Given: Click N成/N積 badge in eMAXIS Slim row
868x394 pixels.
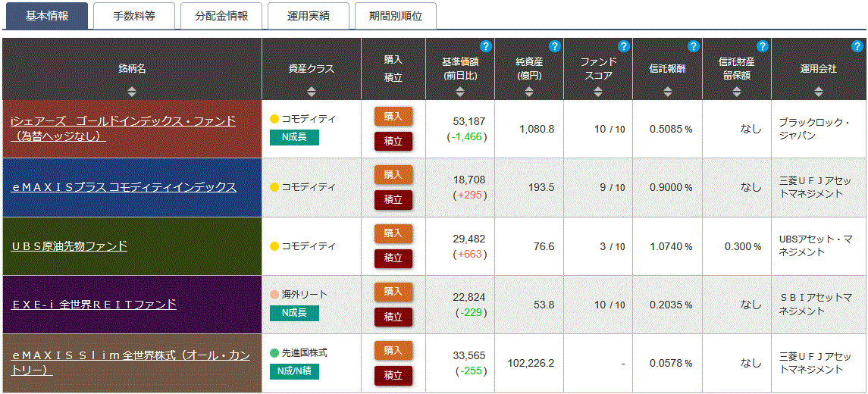Looking at the screenshot, I should click(x=294, y=371).
